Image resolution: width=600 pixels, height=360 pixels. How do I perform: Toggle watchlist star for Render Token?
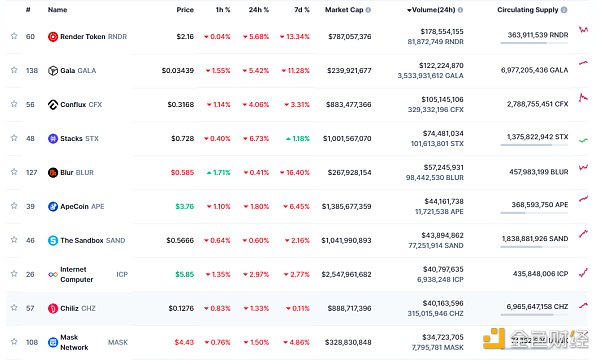pyautogui.click(x=14, y=36)
